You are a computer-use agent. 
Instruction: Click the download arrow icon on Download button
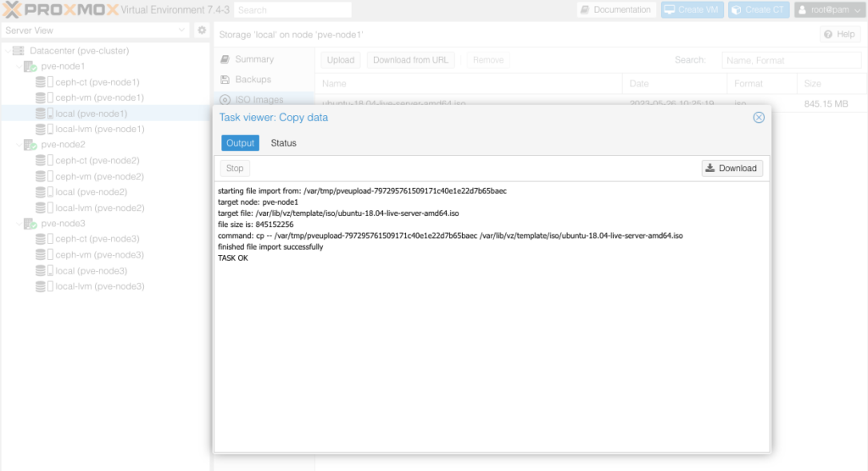tap(709, 168)
